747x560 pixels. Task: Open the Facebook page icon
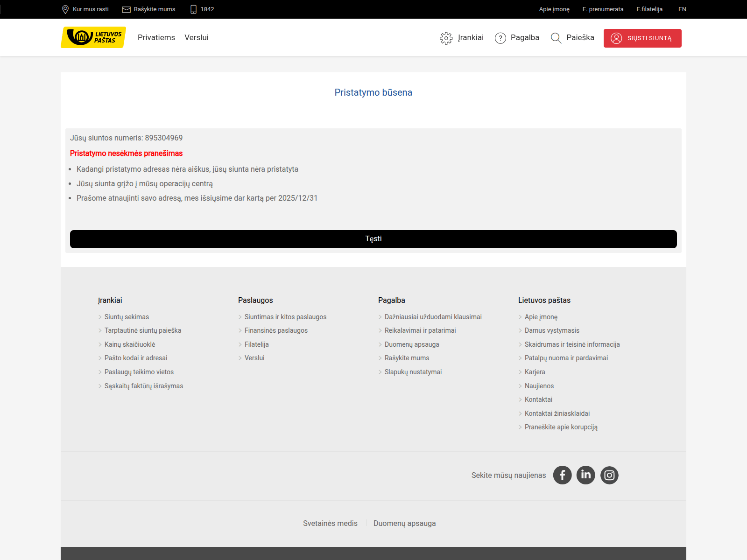pos(563,475)
